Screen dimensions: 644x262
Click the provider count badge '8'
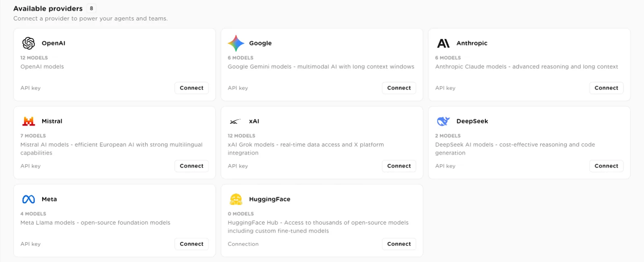[91, 8]
